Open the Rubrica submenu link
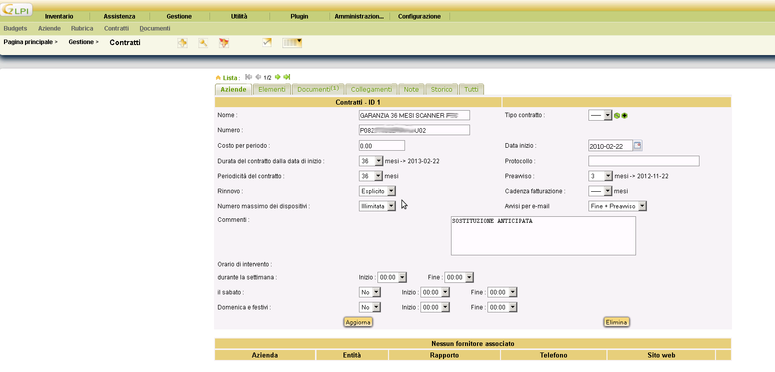The image size is (775, 372). [x=82, y=29]
